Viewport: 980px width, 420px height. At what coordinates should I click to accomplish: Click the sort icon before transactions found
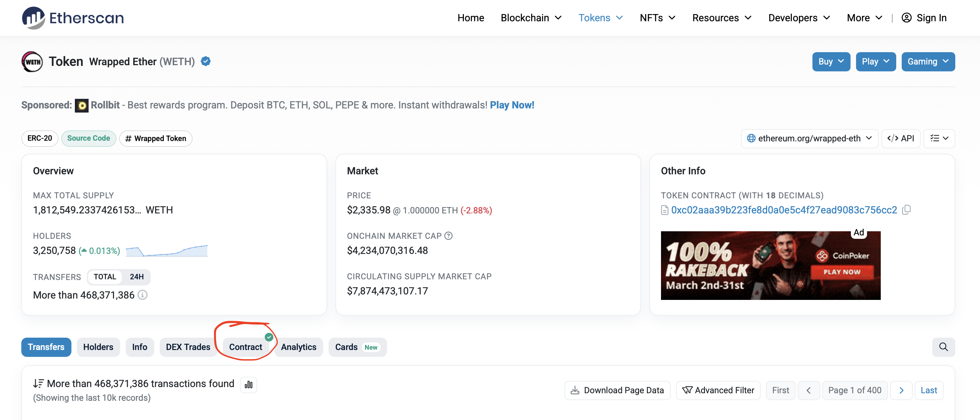click(x=38, y=384)
